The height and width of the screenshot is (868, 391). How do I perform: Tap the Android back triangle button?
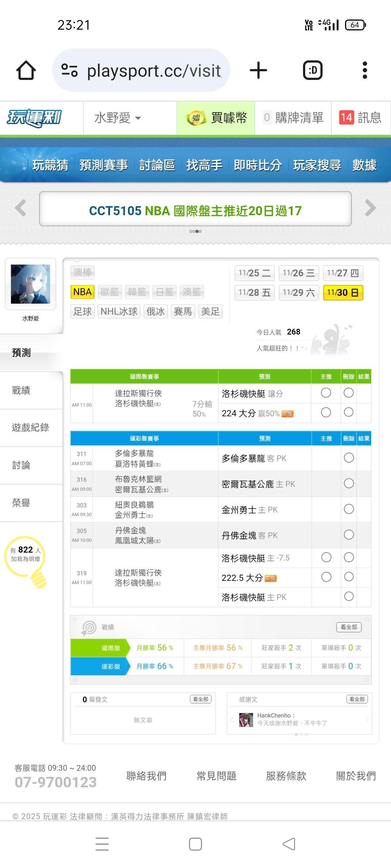click(x=289, y=844)
